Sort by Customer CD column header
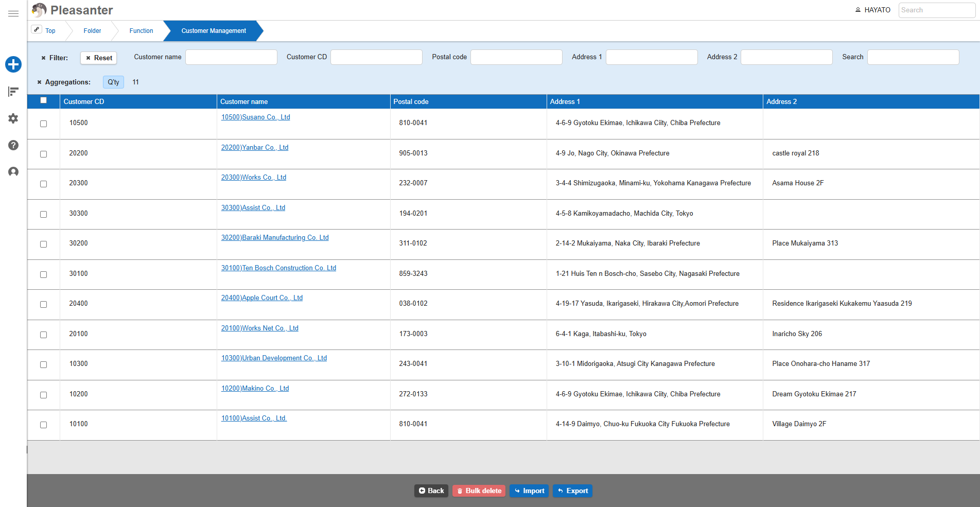 (x=138, y=101)
